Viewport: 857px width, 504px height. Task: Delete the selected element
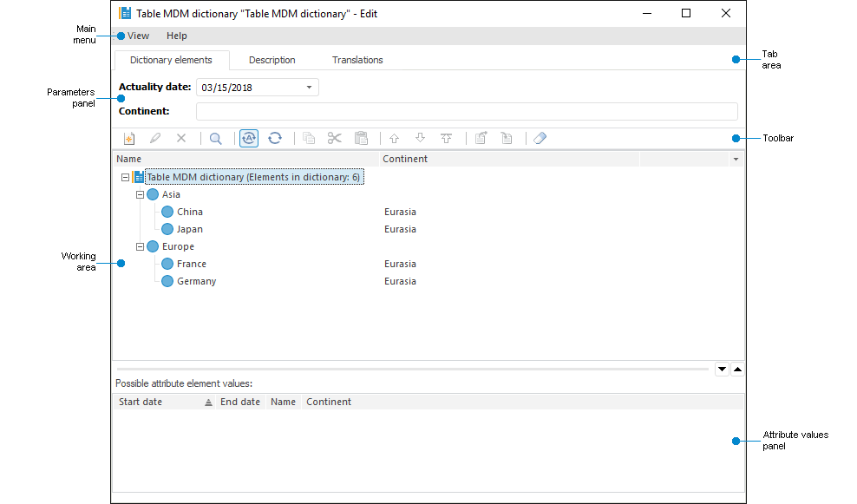pyautogui.click(x=180, y=138)
